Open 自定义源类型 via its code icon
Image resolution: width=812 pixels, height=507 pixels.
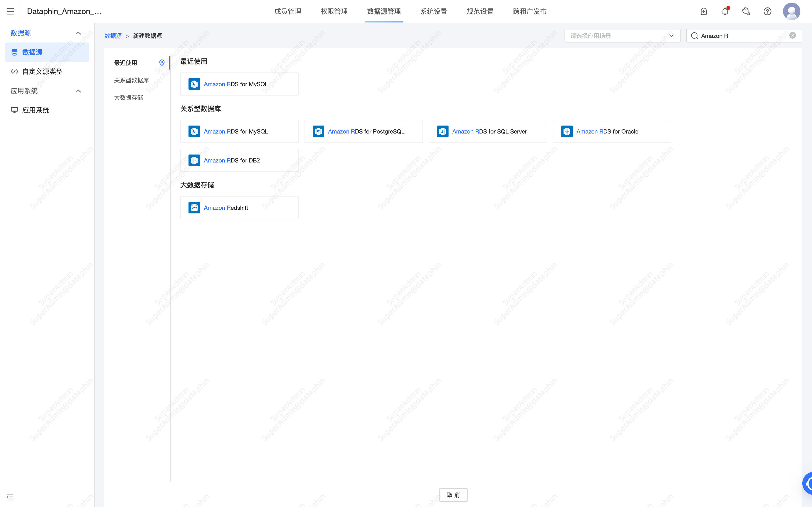(x=14, y=71)
